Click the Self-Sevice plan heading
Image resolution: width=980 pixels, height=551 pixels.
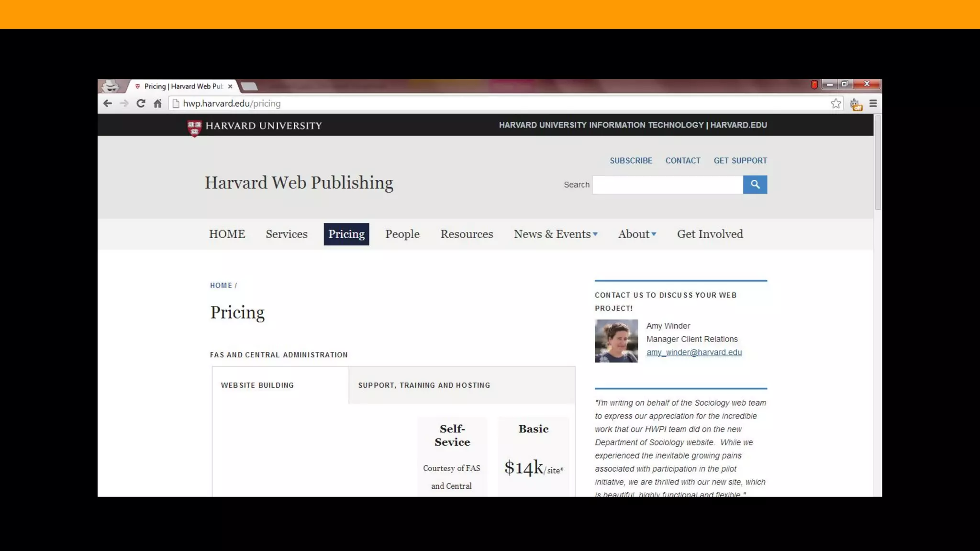point(452,436)
